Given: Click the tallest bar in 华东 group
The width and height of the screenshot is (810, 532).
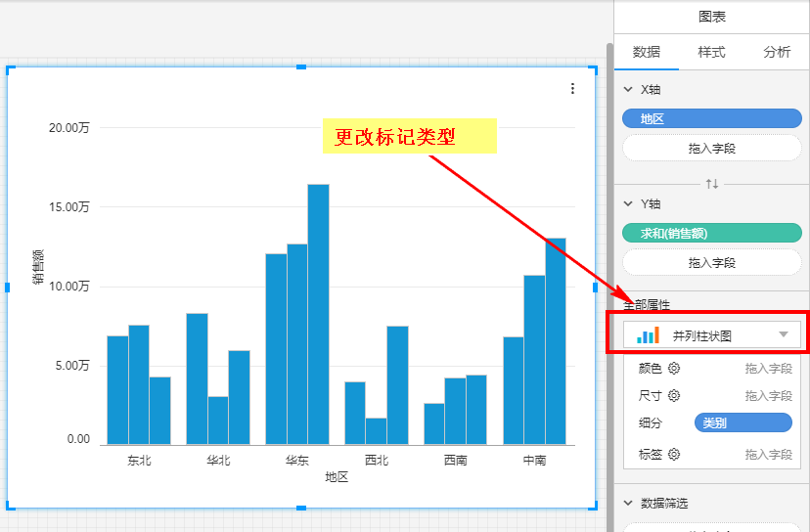Looking at the screenshot, I should pos(318,313).
